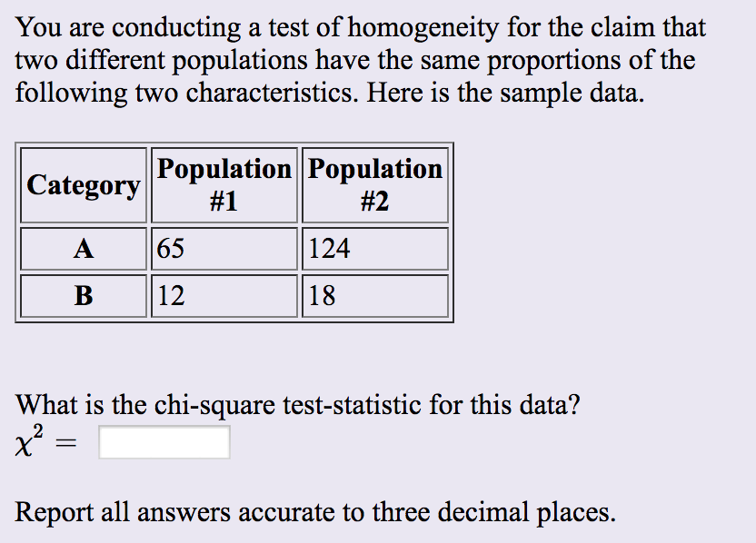The width and height of the screenshot is (756, 543).
Task: Click the cell containing Population #1 count for B
Action: coord(224,295)
